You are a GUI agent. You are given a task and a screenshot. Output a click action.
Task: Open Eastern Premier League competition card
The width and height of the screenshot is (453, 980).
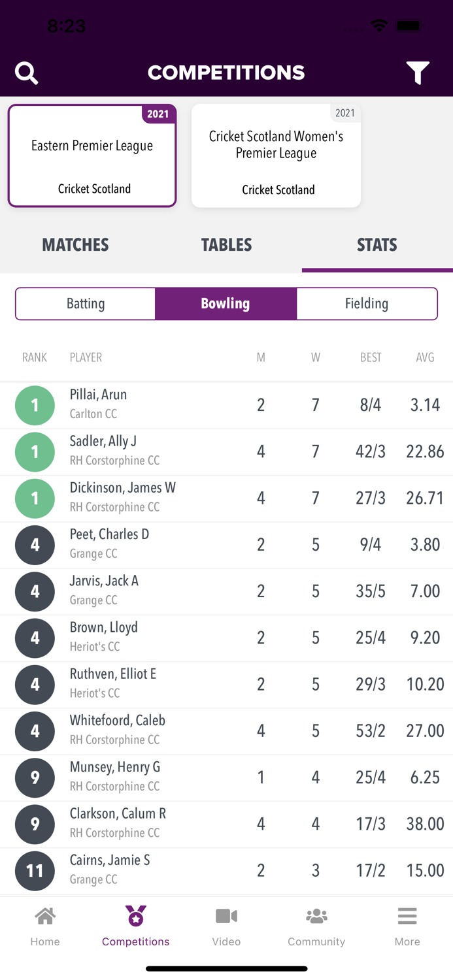[x=92, y=155]
